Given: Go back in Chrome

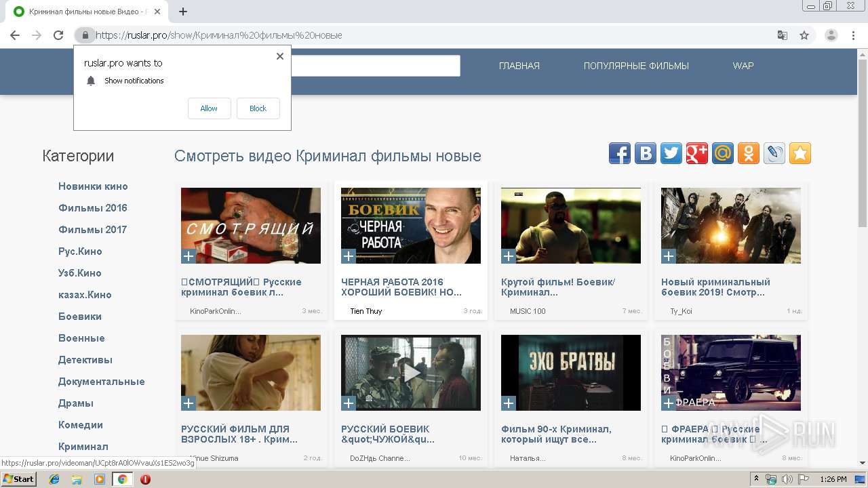Looking at the screenshot, I should [15, 35].
